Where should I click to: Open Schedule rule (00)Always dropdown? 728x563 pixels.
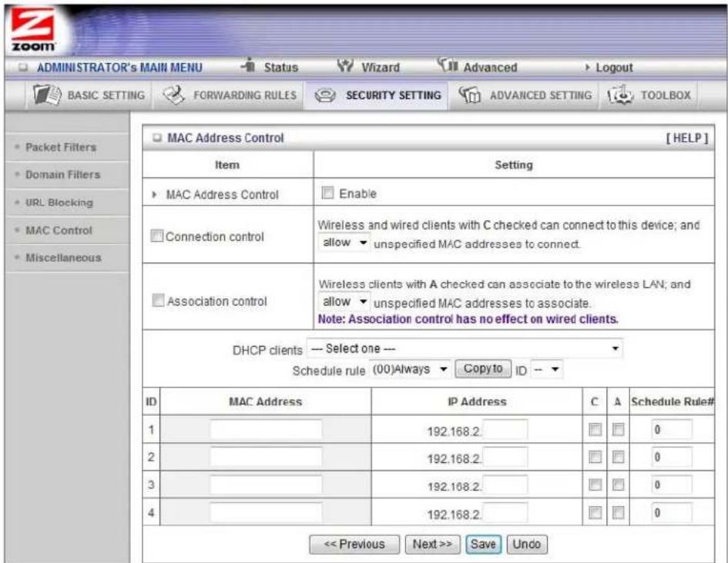tap(411, 370)
